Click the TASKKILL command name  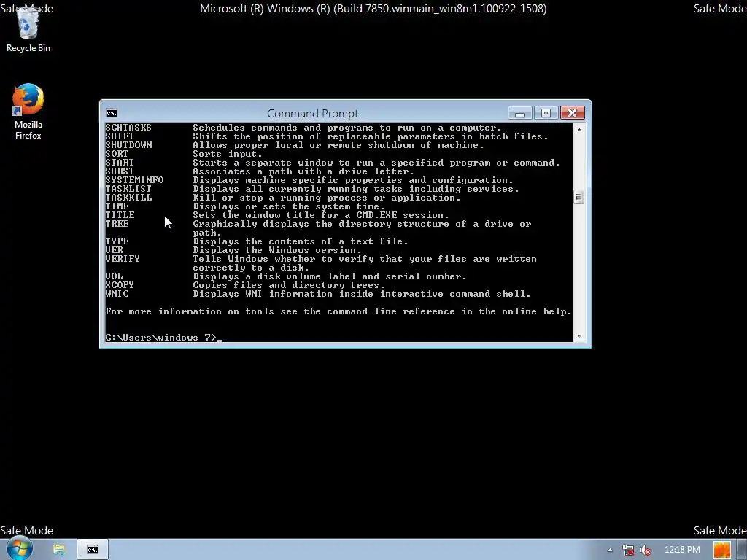click(128, 197)
